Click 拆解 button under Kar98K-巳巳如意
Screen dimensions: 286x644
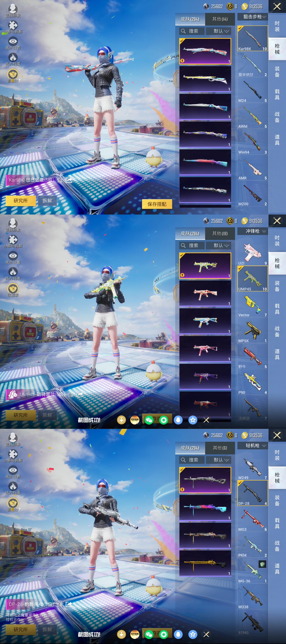click(47, 201)
